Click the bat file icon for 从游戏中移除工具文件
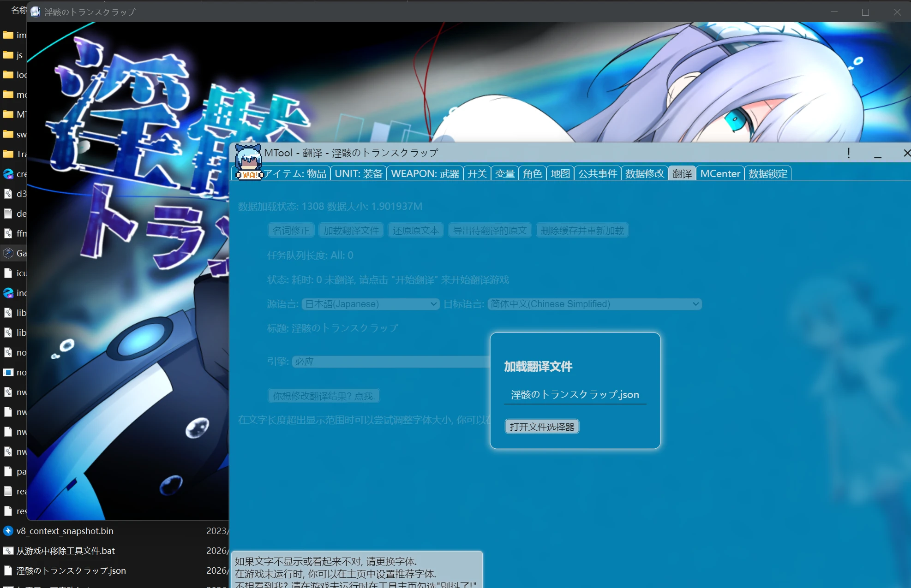Image resolution: width=911 pixels, height=588 pixels. click(x=8, y=551)
